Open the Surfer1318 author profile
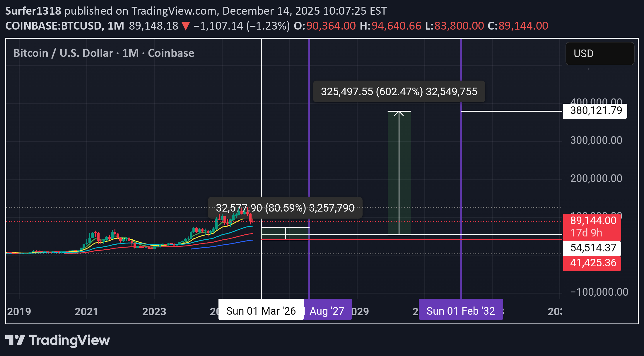Screen dimensions: 644x356 point(33,11)
